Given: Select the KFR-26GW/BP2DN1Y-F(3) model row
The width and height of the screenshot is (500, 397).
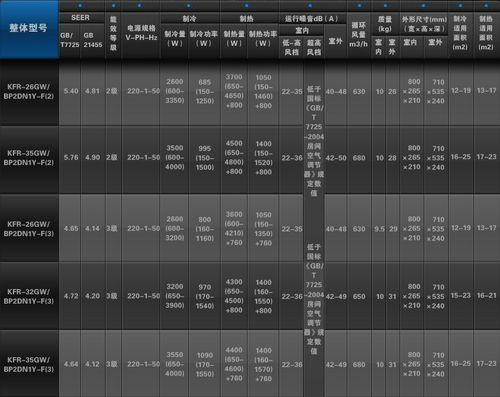Looking at the screenshot, I should (250, 228).
